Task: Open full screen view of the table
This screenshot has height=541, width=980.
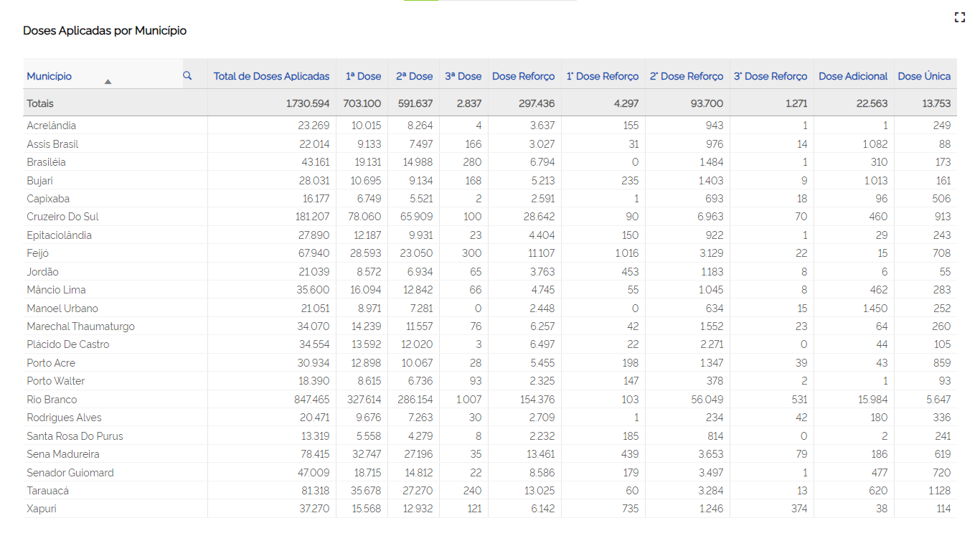Action: click(x=959, y=18)
